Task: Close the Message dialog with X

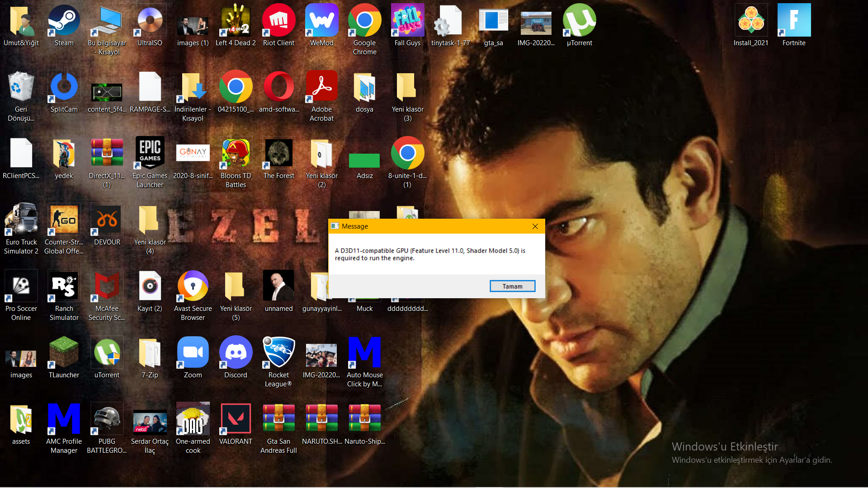Action: coord(535,226)
